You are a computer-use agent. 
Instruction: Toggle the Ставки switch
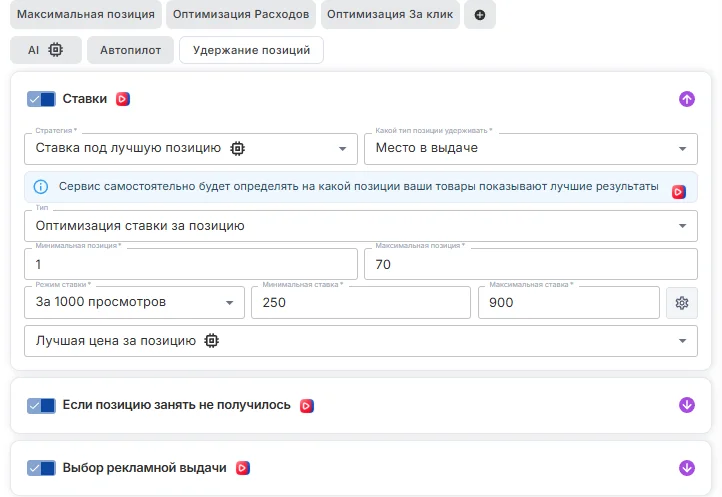coord(41,99)
